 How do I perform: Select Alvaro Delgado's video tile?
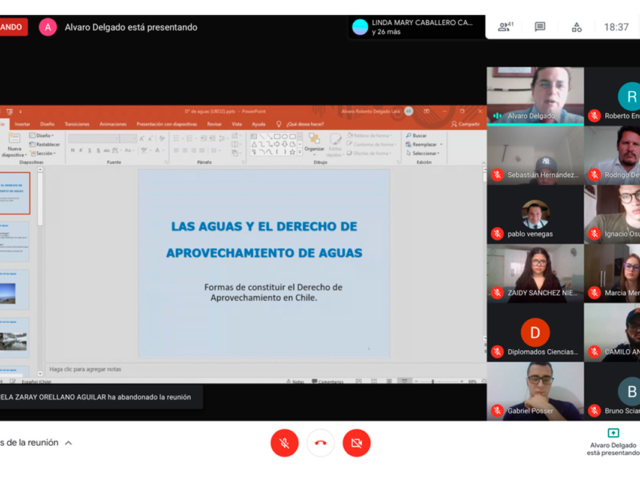click(x=535, y=96)
